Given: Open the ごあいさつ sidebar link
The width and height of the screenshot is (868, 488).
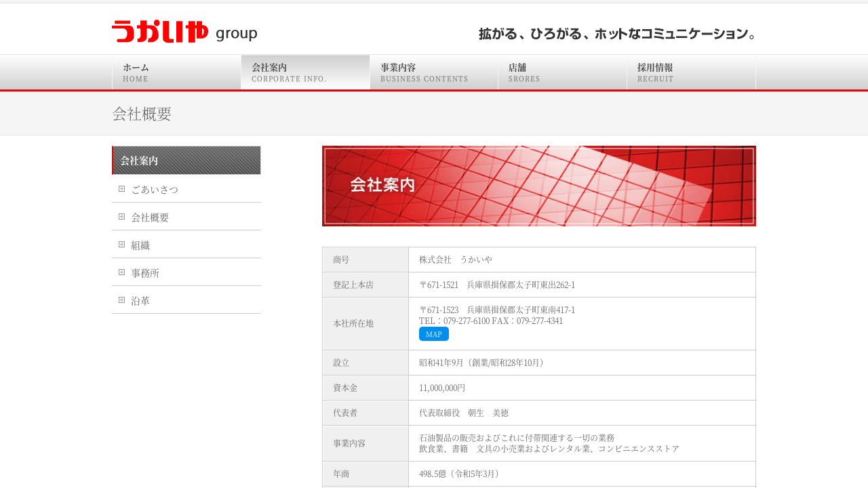Looking at the screenshot, I should click(x=155, y=189).
